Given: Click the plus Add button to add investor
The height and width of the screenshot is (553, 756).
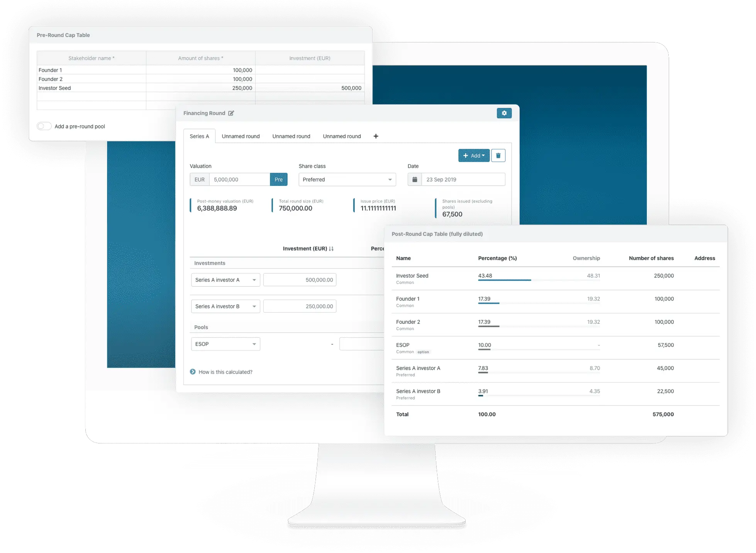Looking at the screenshot, I should (473, 156).
